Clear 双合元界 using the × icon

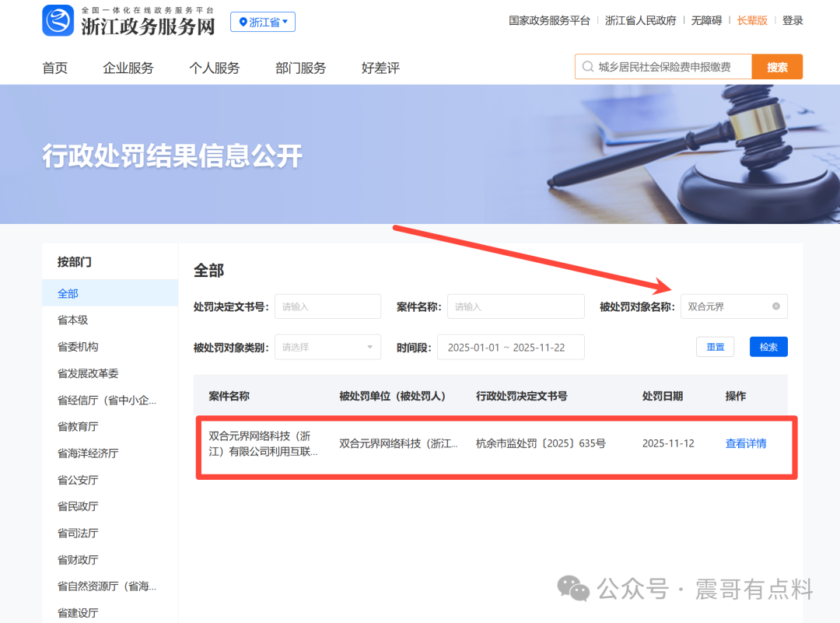pyautogui.click(x=775, y=306)
